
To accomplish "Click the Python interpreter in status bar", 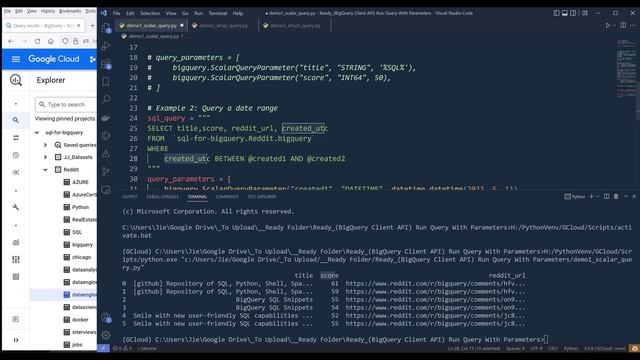I will pos(604,349).
